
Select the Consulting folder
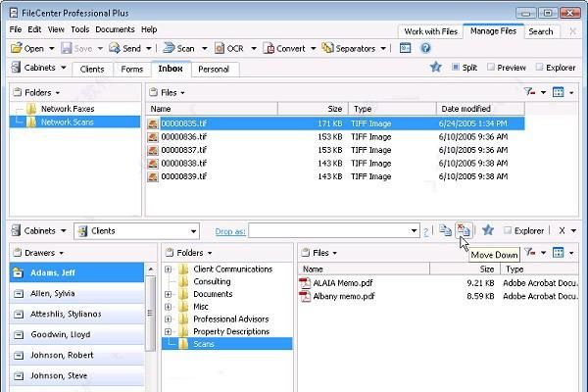tap(212, 281)
